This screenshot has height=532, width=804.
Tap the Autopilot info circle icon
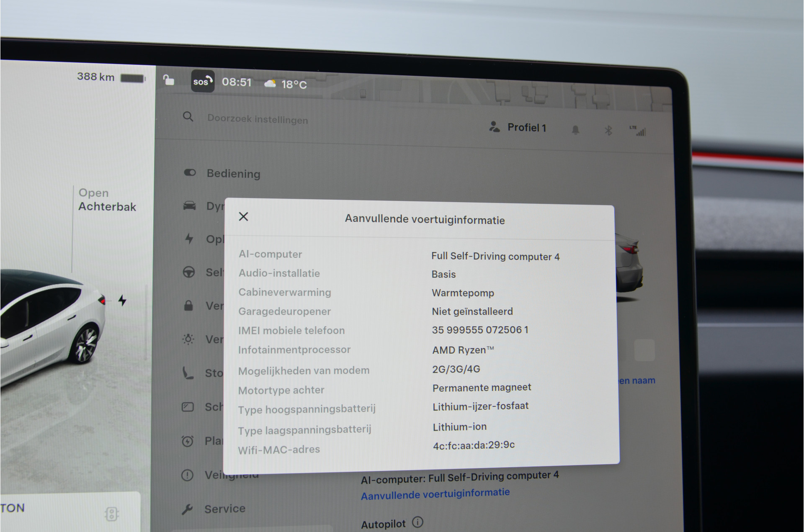[x=417, y=522]
